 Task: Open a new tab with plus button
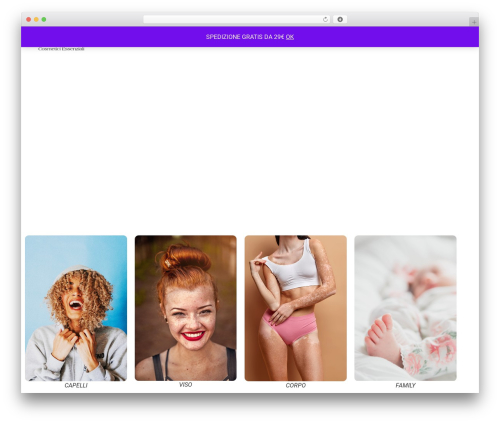(x=474, y=22)
